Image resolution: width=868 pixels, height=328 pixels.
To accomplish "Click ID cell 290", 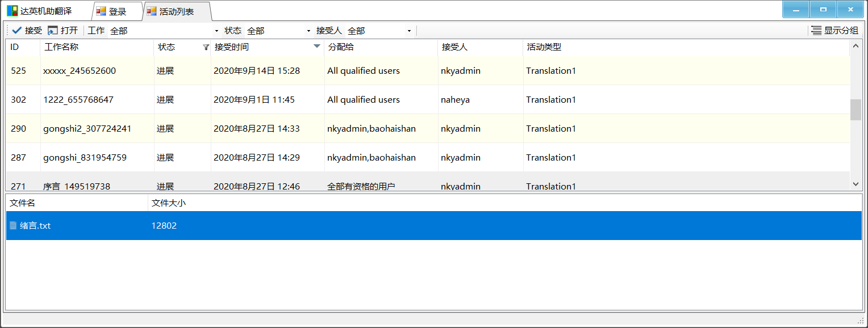I will pos(19,129).
